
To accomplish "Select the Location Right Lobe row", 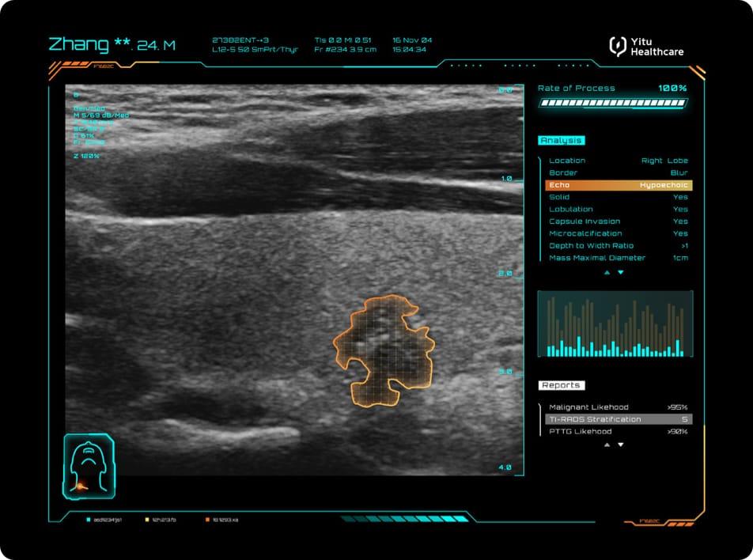I will coord(618,161).
